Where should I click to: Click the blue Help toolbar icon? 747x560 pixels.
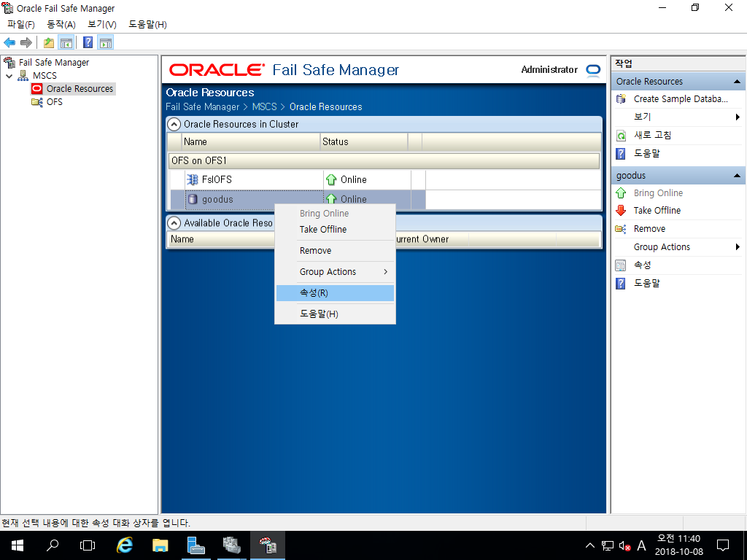tap(88, 42)
